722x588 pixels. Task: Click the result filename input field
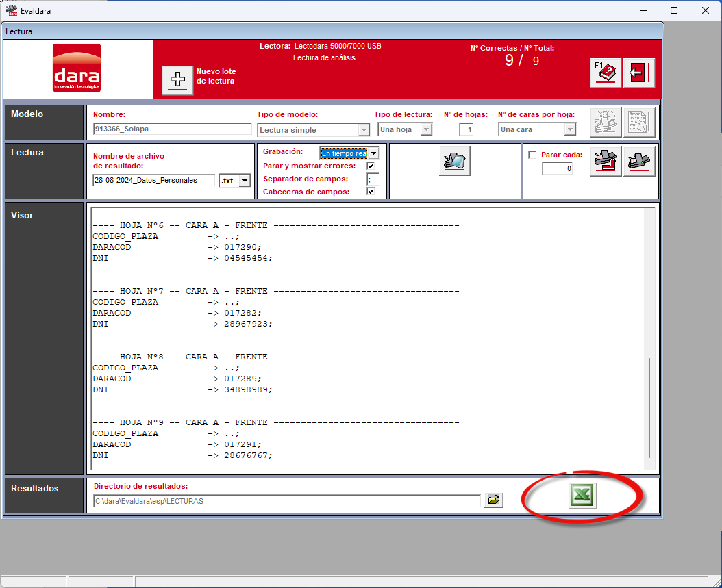pyautogui.click(x=154, y=180)
